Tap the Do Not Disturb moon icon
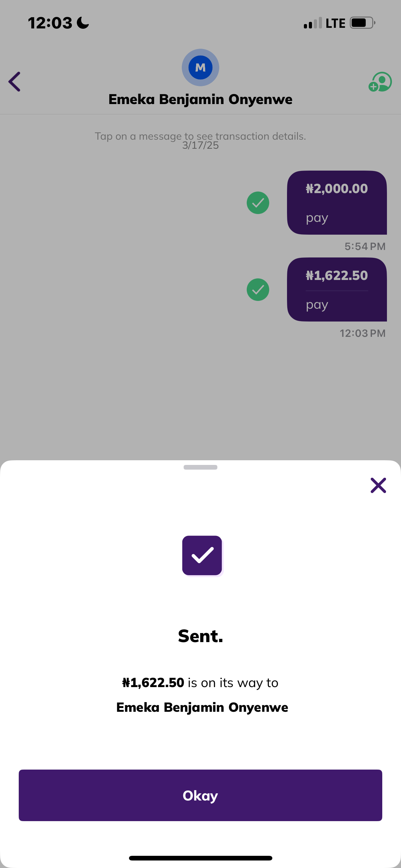 83,23
